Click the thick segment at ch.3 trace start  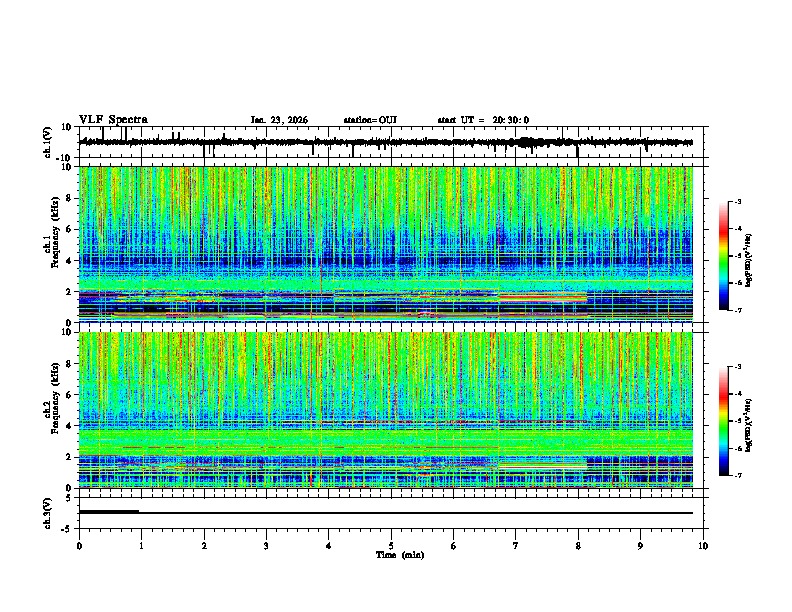tap(109, 512)
